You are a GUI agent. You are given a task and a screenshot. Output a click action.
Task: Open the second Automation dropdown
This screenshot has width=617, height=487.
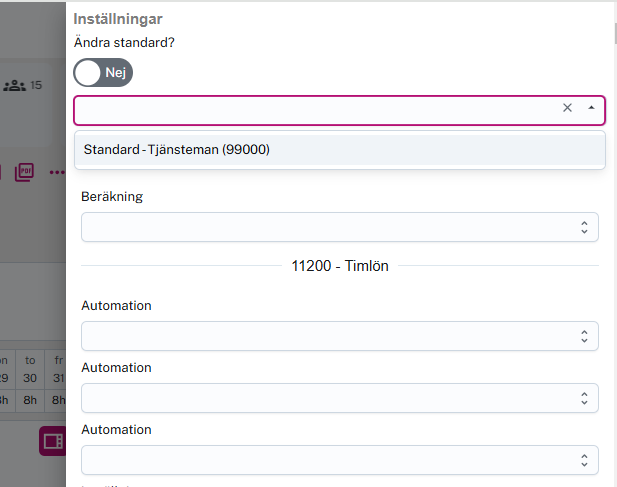tap(340, 398)
